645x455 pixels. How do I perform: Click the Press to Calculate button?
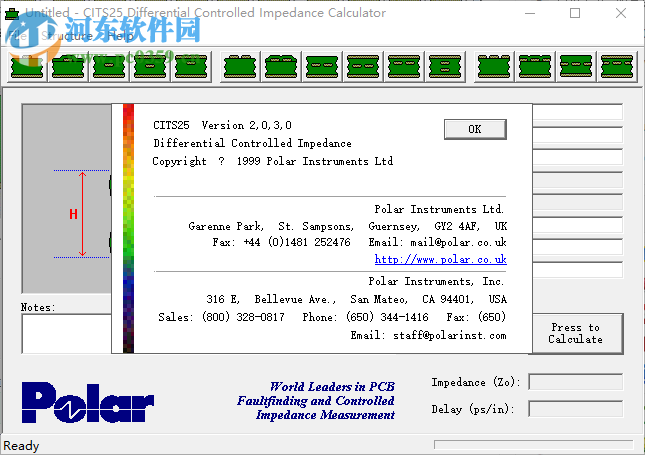578,334
